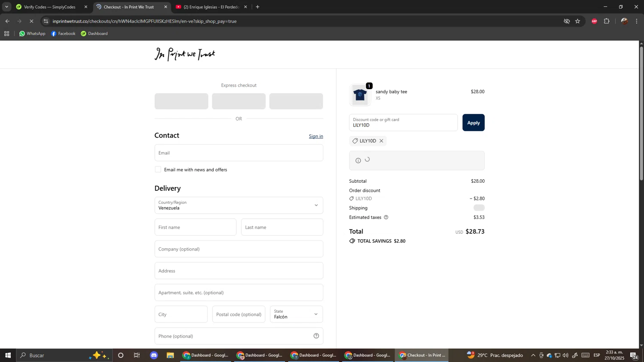Open the Country/Region dropdown

click(239, 205)
